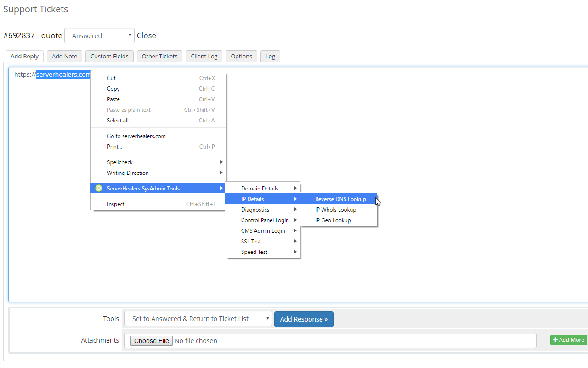Expand the CMS Admin Login submenu
The width and height of the screenshot is (588, 368).
(262, 231)
